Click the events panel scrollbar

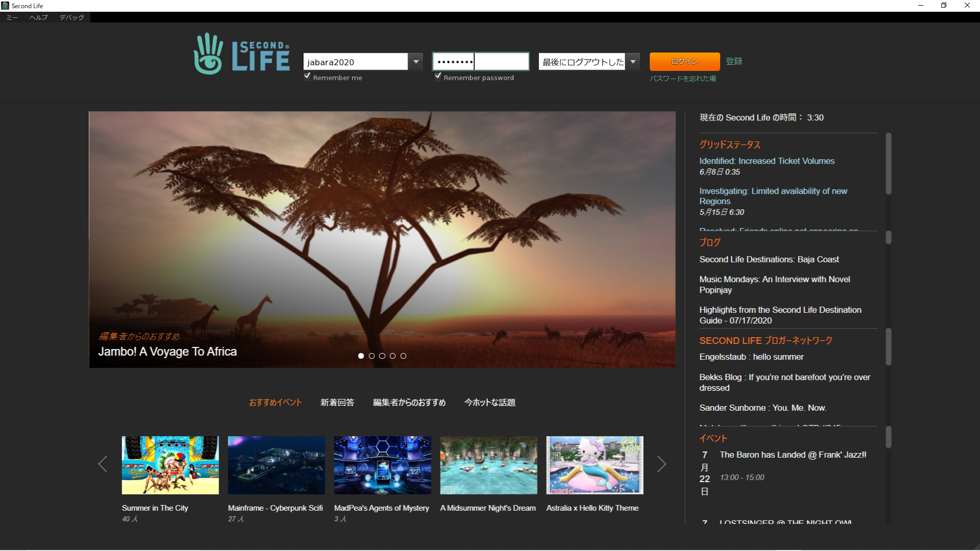point(889,437)
